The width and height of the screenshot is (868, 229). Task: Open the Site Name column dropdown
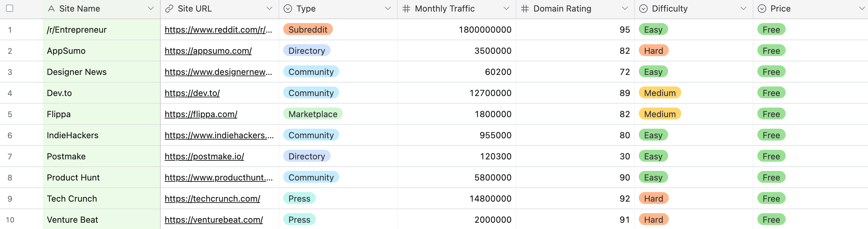click(x=150, y=9)
